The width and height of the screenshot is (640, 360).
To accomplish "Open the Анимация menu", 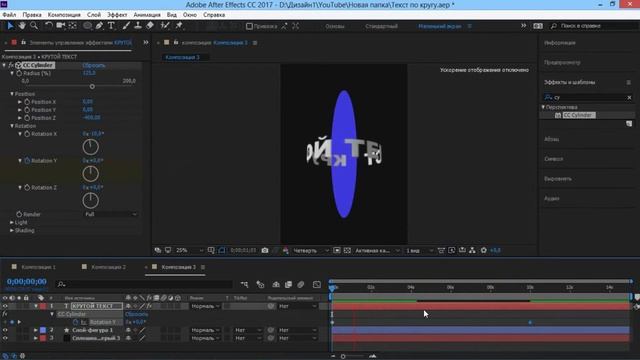I will pyautogui.click(x=147, y=15).
